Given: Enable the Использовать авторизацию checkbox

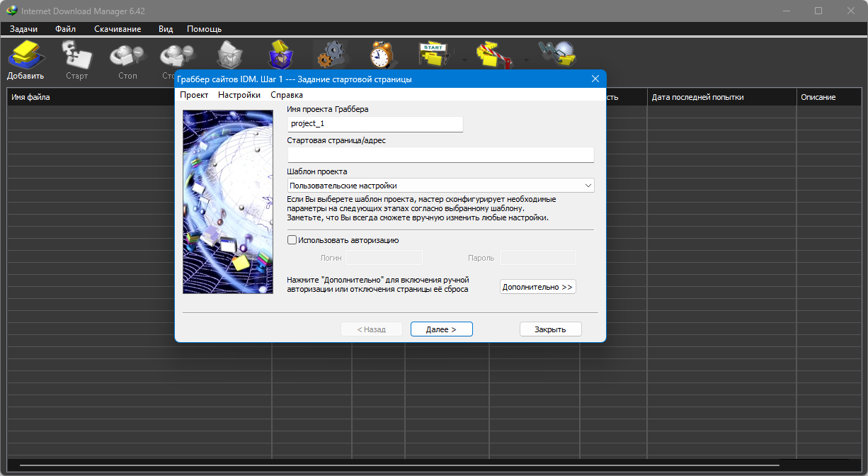Looking at the screenshot, I should click(x=292, y=240).
